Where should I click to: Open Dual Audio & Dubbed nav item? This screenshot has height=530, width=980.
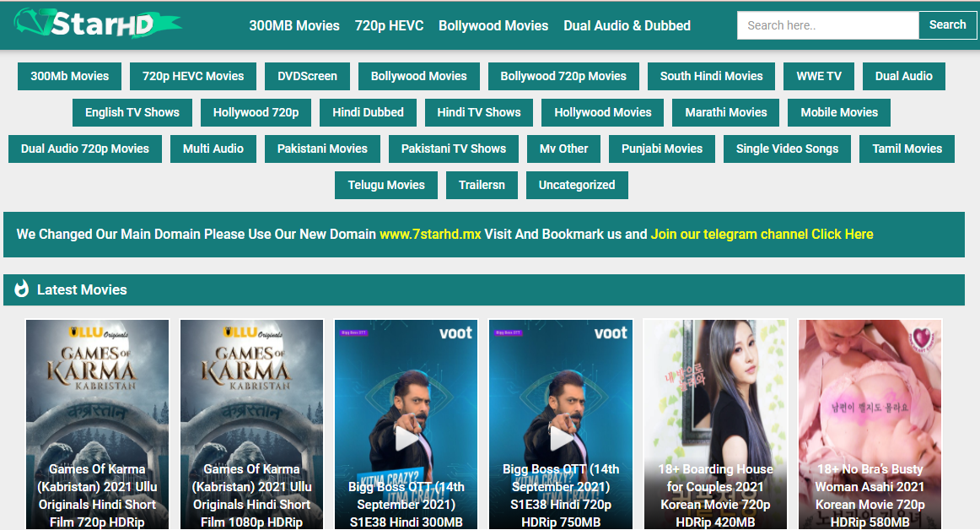627,25
